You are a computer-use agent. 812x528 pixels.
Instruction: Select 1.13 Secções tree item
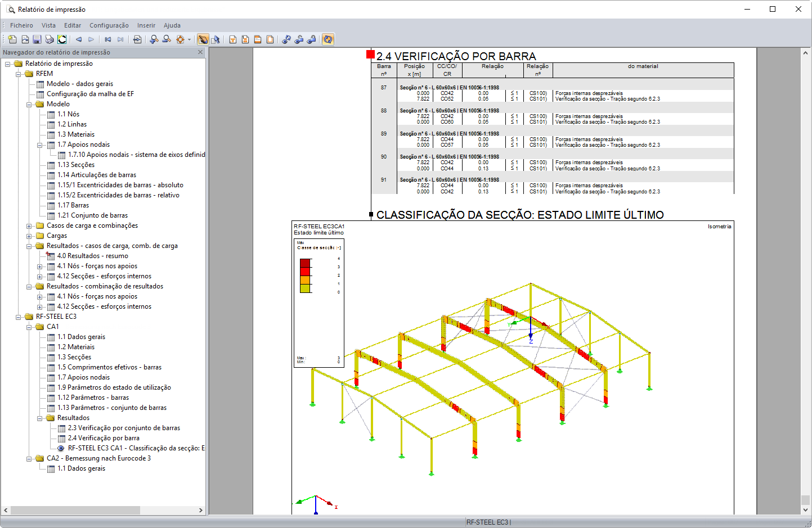76,165
